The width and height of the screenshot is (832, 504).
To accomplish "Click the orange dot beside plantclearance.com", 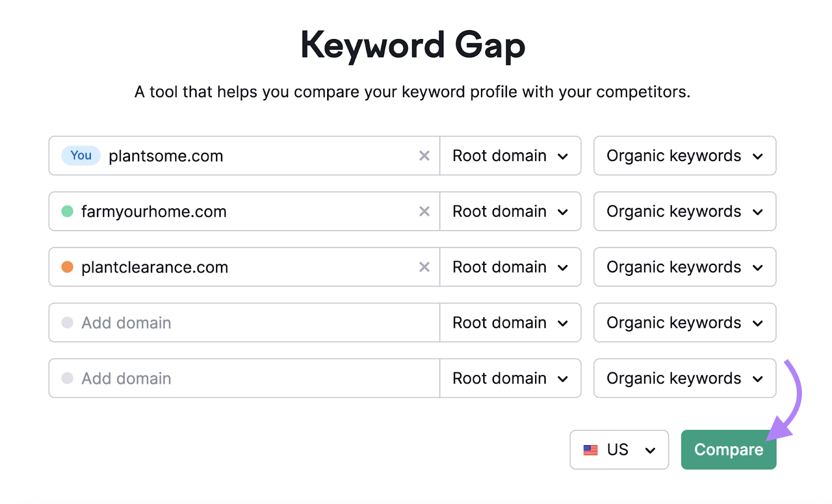I will (67, 267).
